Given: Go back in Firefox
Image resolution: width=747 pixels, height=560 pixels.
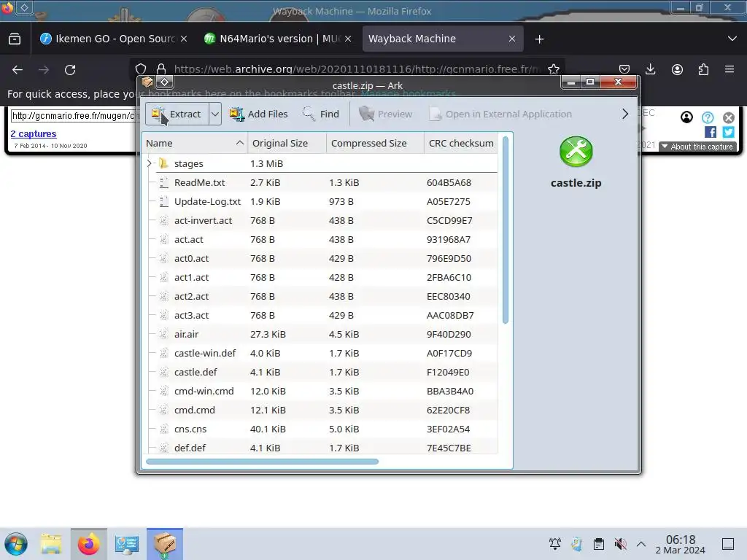Looking at the screenshot, I should pyautogui.click(x=18, y=70).
